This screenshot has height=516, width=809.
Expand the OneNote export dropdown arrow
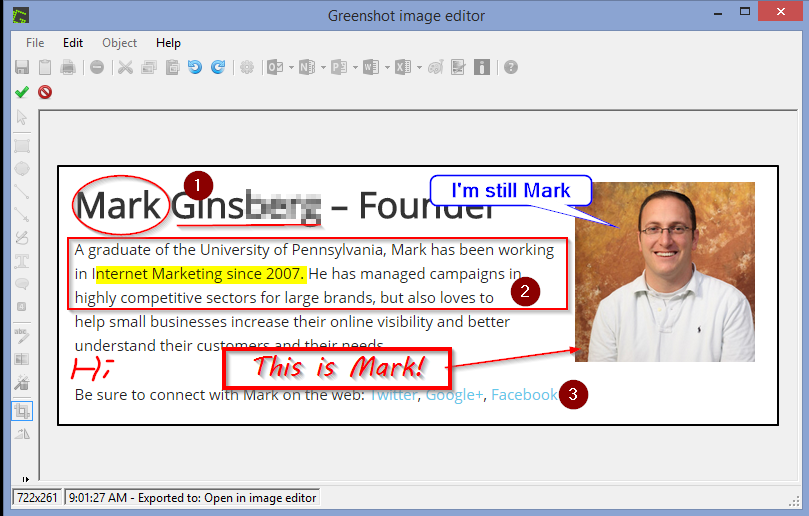(323, 68)
